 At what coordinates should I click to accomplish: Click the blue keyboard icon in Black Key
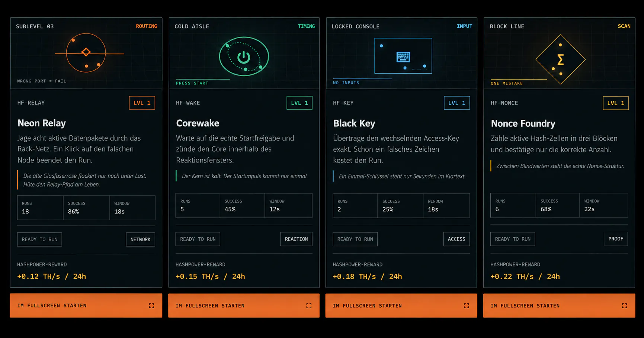pos(403,57)
